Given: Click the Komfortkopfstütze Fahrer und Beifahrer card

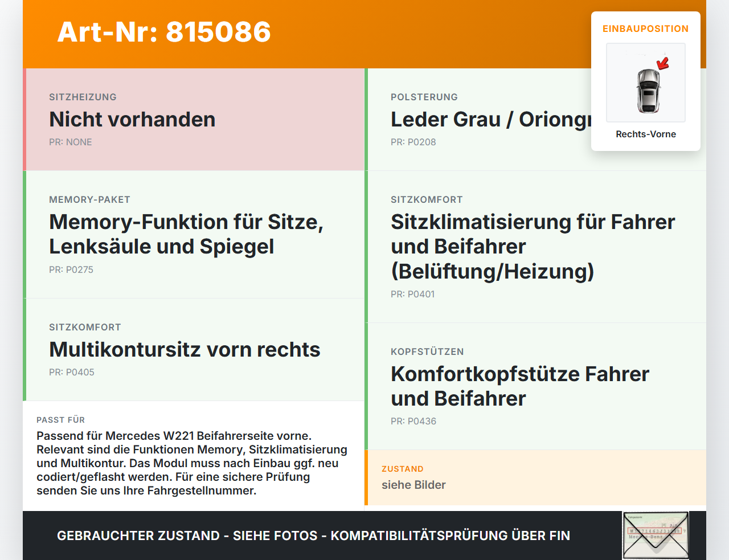Looking at the screenshot, I should click(535, 386).
